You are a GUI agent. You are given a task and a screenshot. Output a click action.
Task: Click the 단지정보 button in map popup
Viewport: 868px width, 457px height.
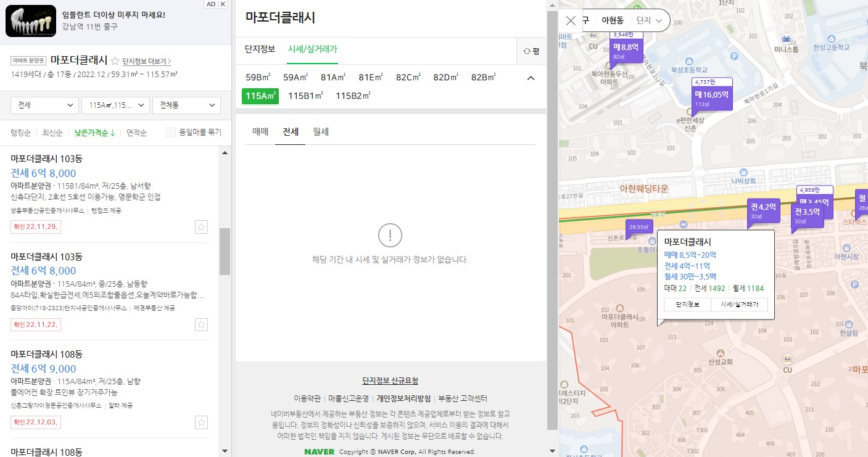tap(687, 305)
